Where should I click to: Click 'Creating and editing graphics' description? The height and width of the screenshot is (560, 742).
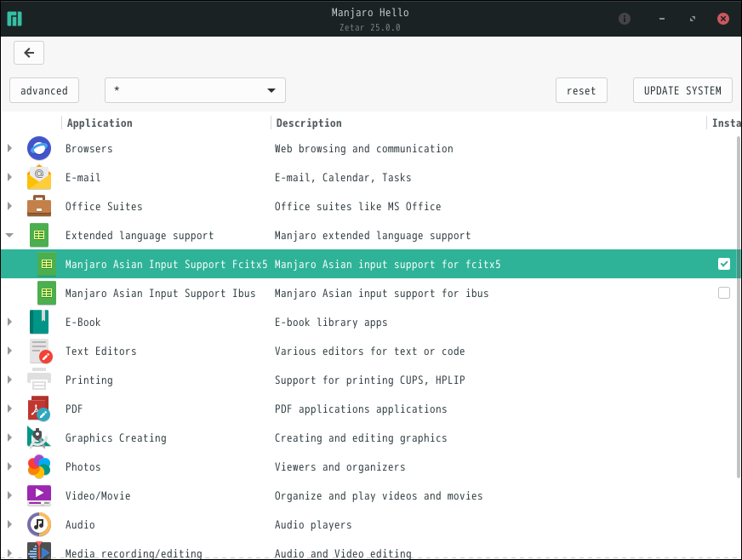[x=361, y=437]
